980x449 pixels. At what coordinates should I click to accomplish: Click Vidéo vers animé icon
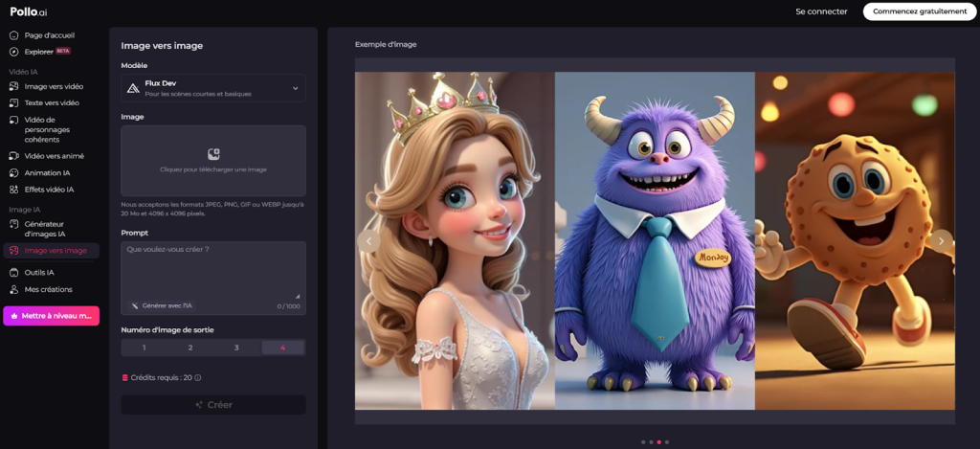point(13,156)
